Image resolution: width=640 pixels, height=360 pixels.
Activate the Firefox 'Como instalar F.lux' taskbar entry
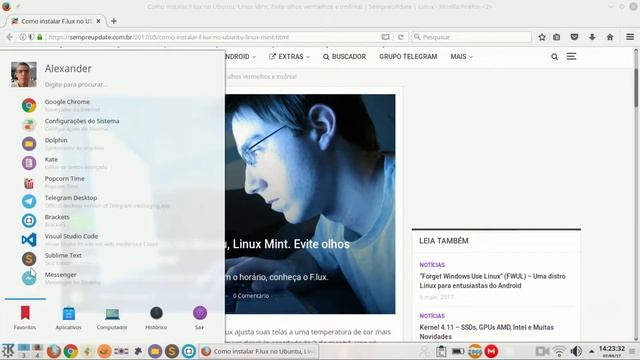[x=258, y=351]
